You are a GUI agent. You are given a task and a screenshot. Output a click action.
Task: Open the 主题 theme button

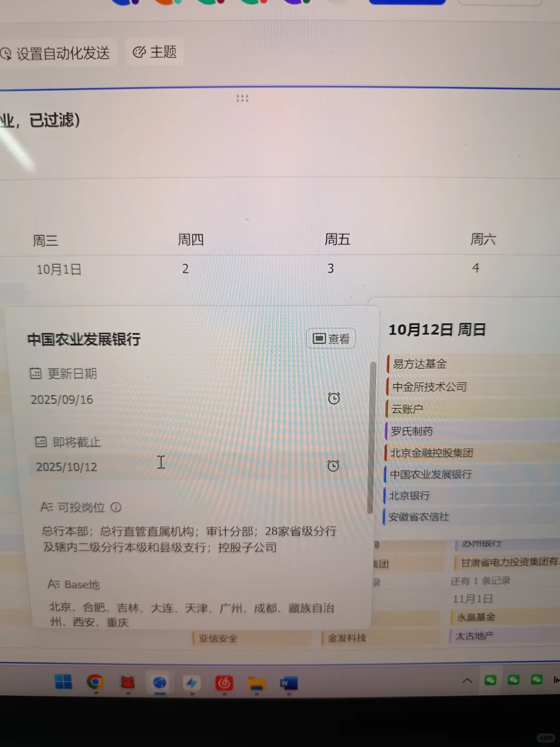coord(155,52)
